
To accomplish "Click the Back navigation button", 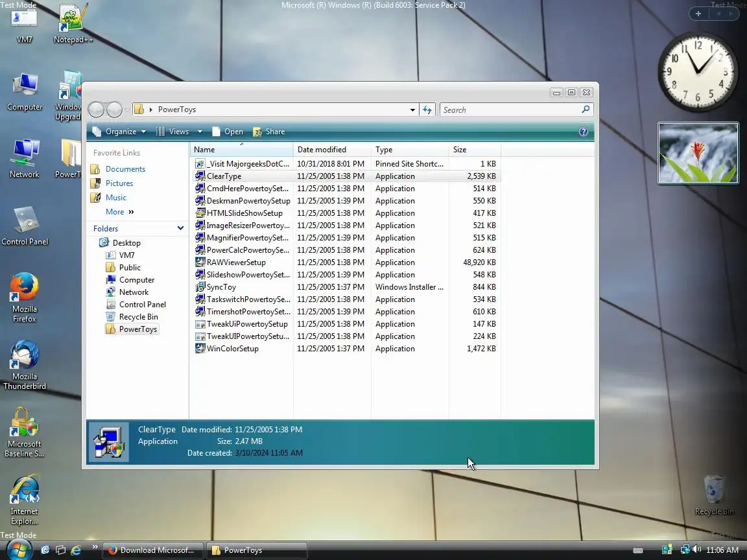I will tap(96, 110).
